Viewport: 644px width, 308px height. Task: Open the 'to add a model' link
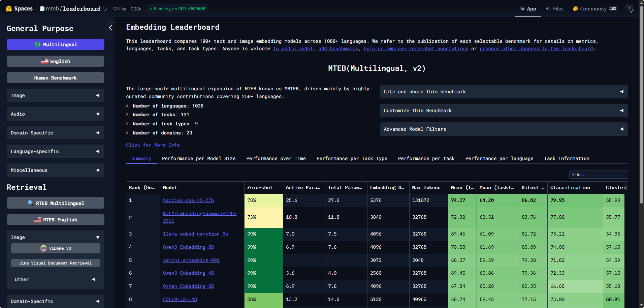pyautogui.click(x=293, y=49)
